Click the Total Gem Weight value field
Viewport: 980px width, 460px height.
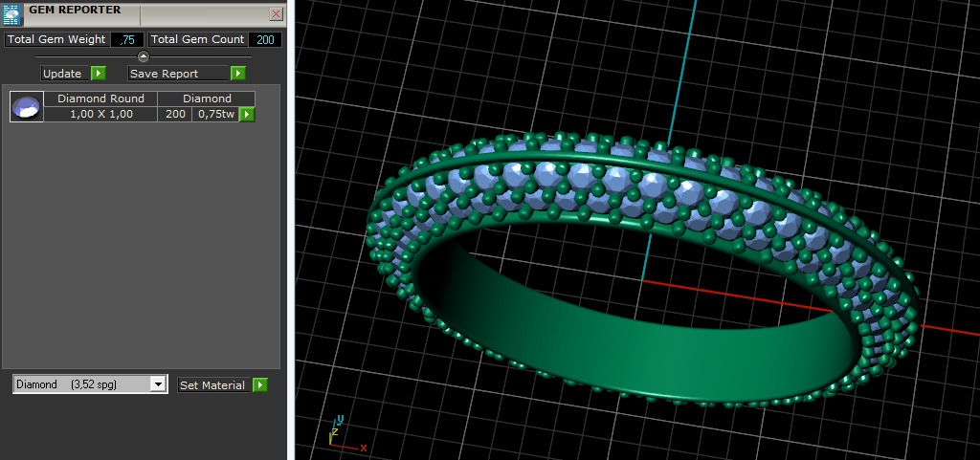click(127, 40)
